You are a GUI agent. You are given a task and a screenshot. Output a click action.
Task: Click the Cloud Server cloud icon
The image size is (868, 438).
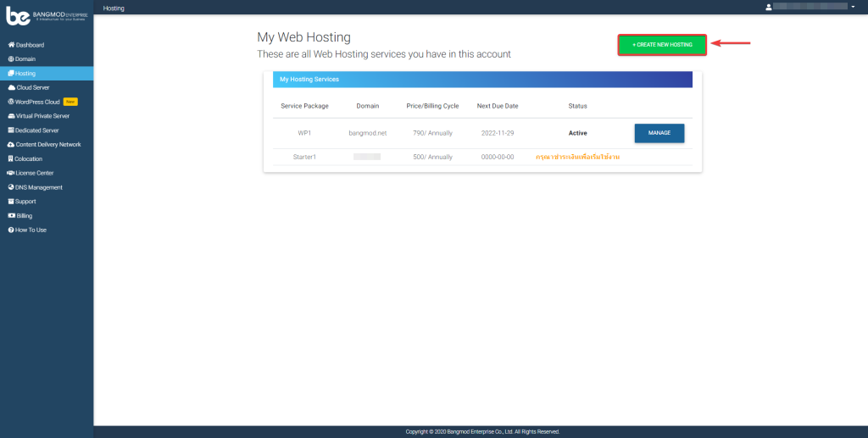click(x=12, y=87)
